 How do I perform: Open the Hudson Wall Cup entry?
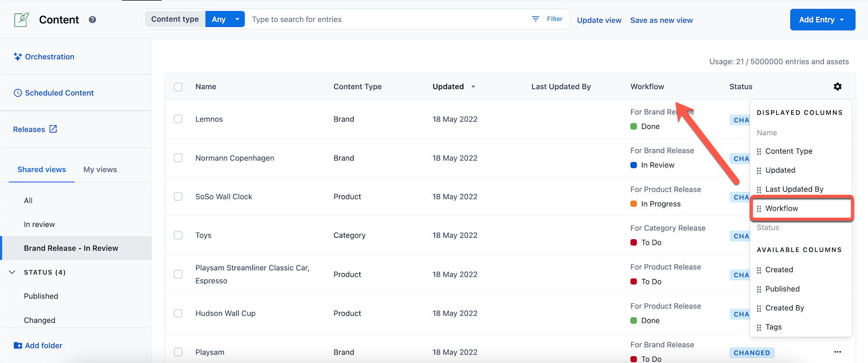(x=225, y=313)
